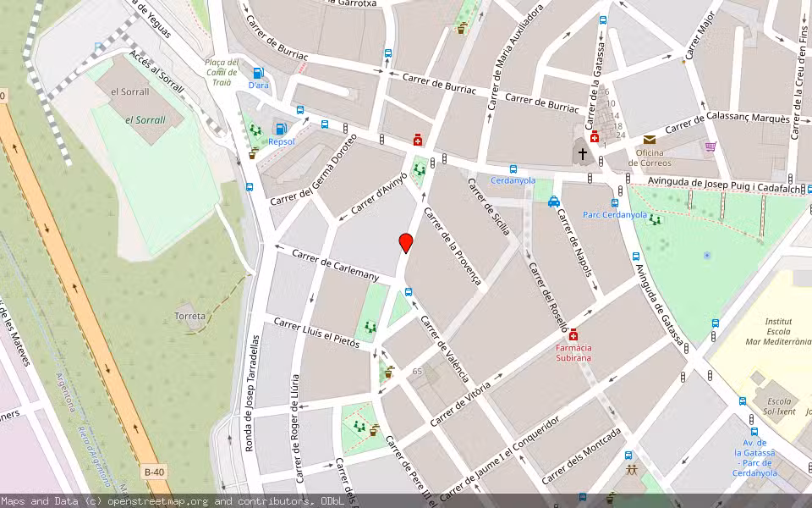
Task: Select playground icon at Carrer d'Avinyó end
Action: pos(420,169)
